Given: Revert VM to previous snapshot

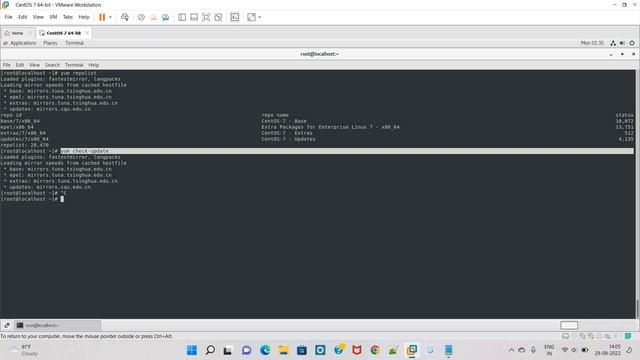Looking at the screenshot, I should click(153, 17).
